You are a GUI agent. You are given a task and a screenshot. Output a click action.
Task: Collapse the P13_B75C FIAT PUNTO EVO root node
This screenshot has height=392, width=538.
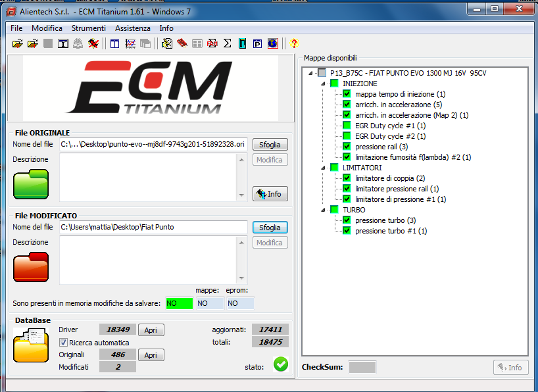(310, 73)
